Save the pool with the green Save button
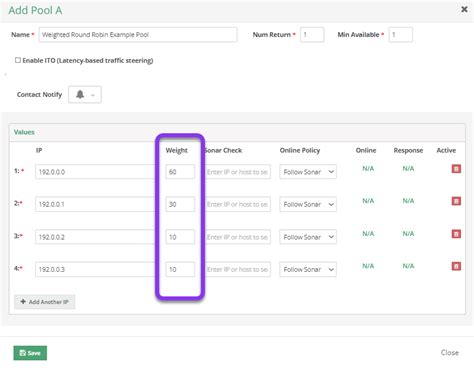Screen dimensions: 474x368 tap(30, 353)
